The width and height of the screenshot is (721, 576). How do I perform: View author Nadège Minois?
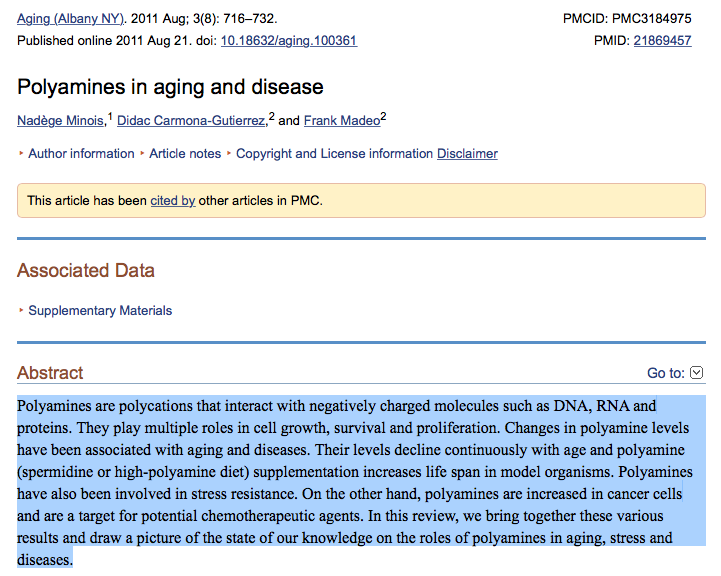pyautogui.click(x=59, y=121)
